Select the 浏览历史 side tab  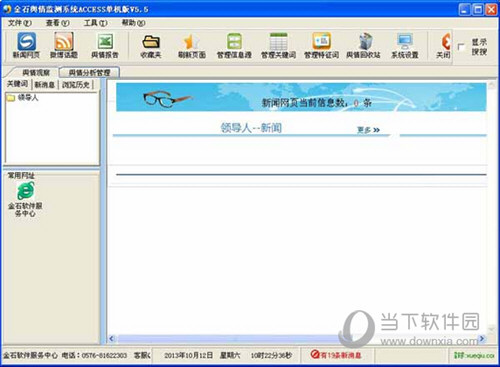76,85
